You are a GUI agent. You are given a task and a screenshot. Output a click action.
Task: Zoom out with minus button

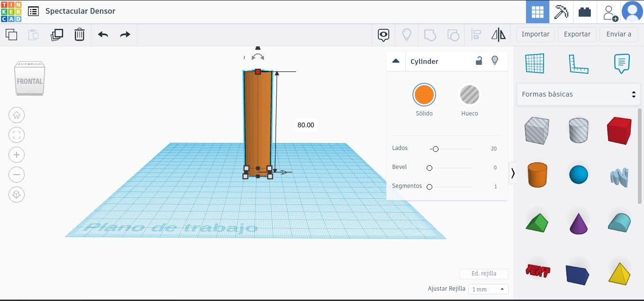tap(17, 175)
